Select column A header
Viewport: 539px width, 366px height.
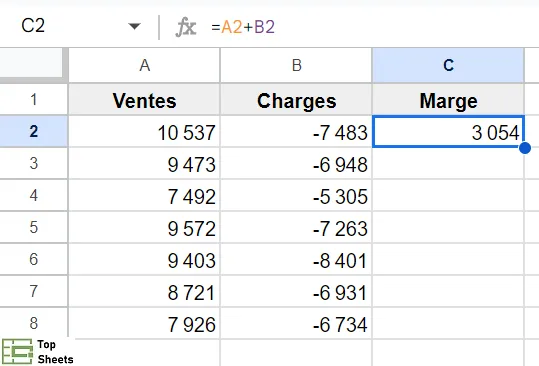pos(144,65)
